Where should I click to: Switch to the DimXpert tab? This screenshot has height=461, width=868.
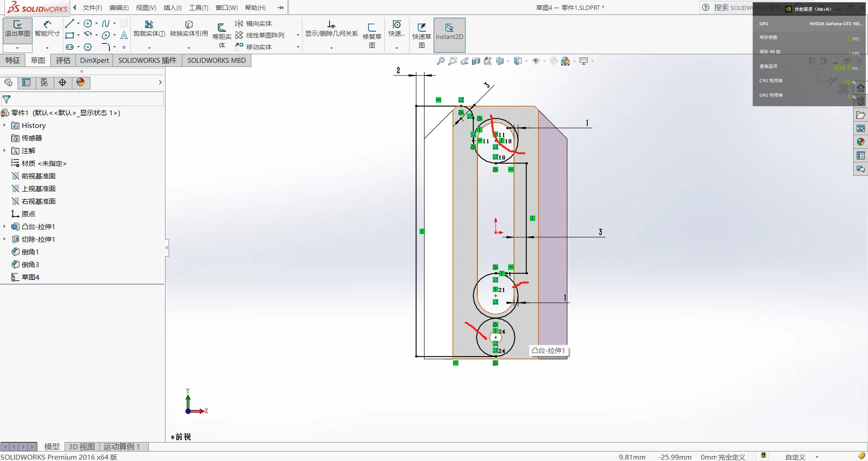pyautogui.click(x=94, y=61)
